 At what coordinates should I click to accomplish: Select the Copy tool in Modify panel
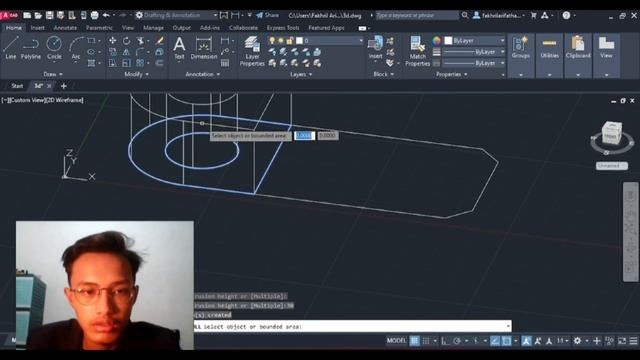(113, 52)
